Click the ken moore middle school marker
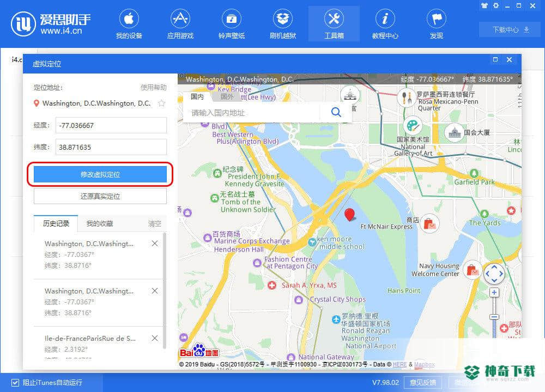The image size is (545, 392). (x=312, y=242)
